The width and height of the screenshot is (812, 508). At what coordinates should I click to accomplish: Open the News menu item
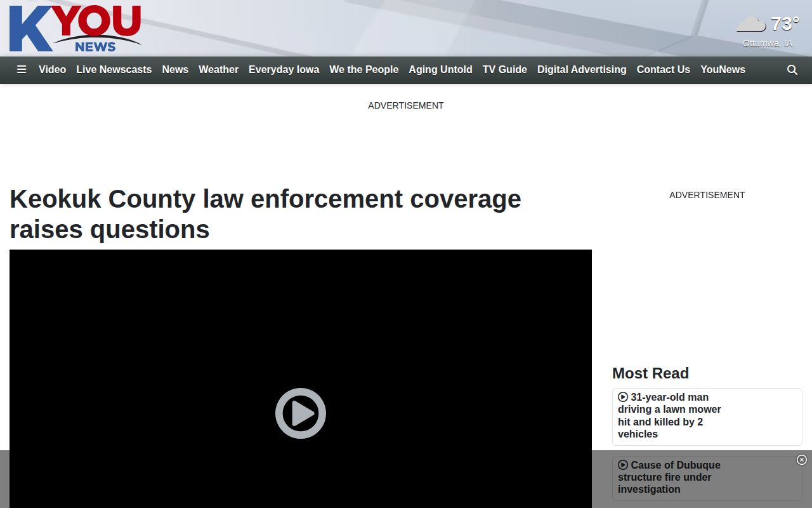[175, 70]
